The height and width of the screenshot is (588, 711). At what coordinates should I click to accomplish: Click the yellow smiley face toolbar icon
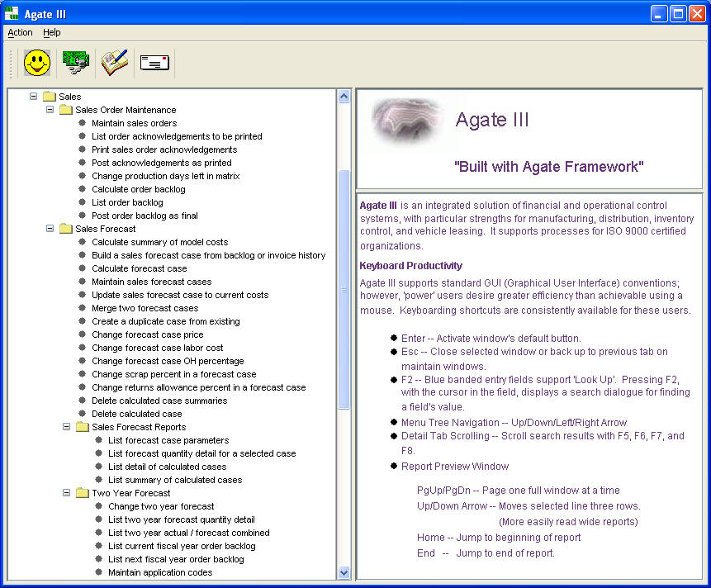37,63
